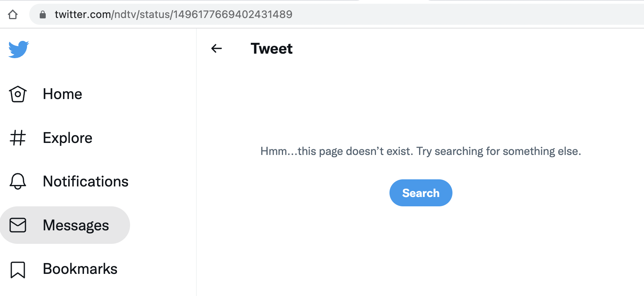Click the Twitter bird logo

[x=18, y=49]
